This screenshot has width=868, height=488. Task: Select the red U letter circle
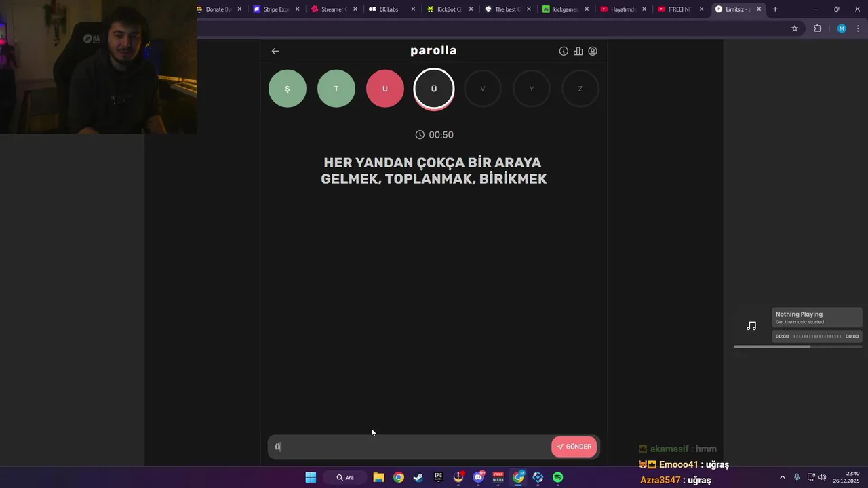click(x=385, y=89)
